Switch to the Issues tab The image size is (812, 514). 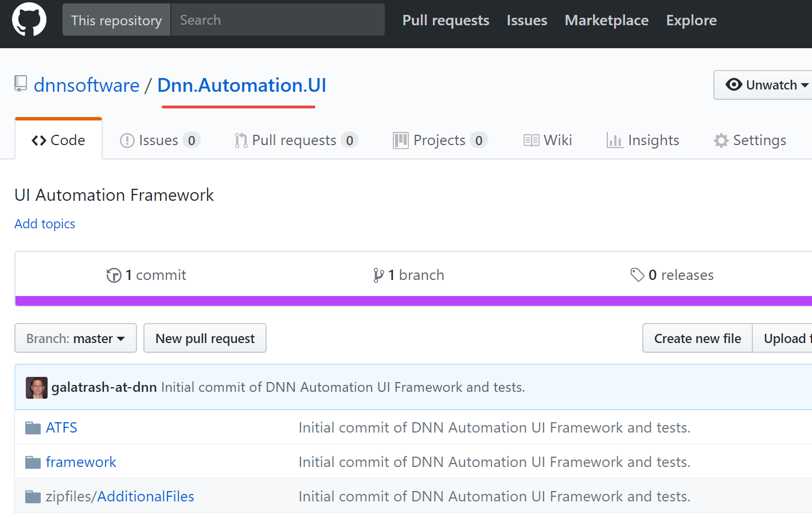[x=159, y=141]
